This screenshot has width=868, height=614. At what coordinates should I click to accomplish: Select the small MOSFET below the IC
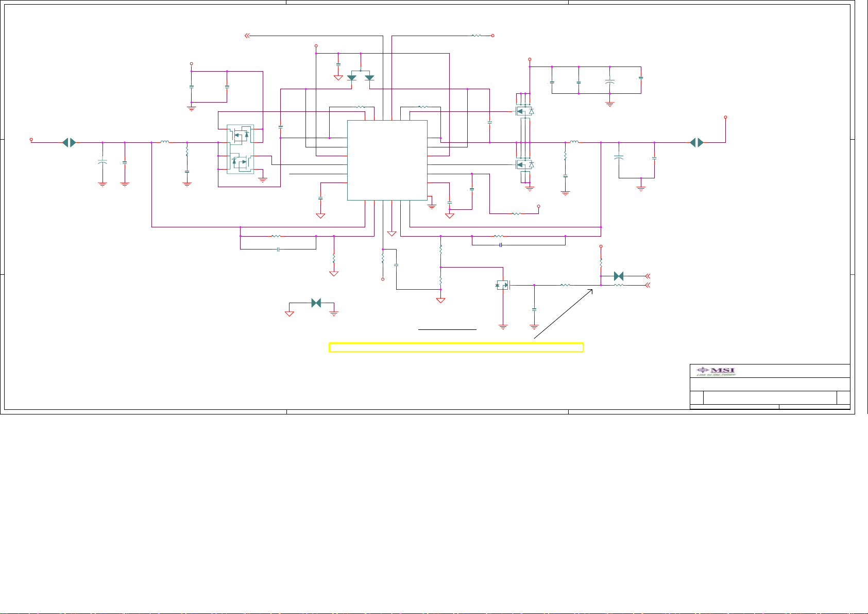click(x=503, y=285)
